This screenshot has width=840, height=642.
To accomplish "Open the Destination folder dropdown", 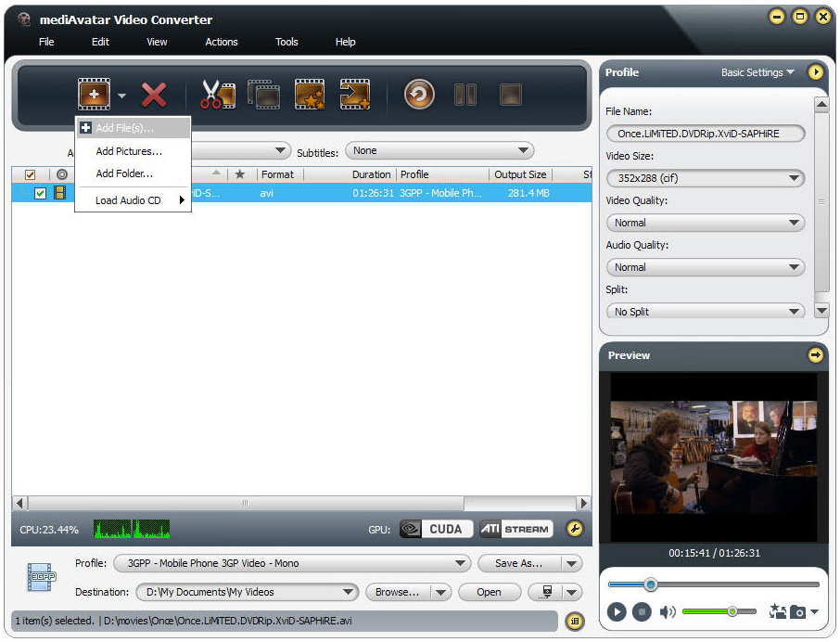I will (247, 592).
